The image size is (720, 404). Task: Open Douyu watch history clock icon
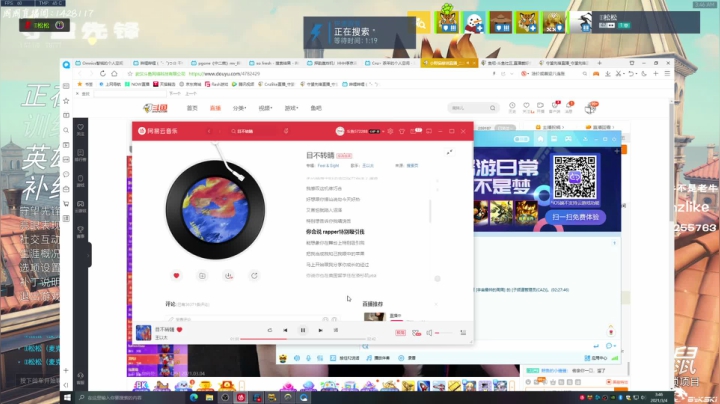coord(512,106)
